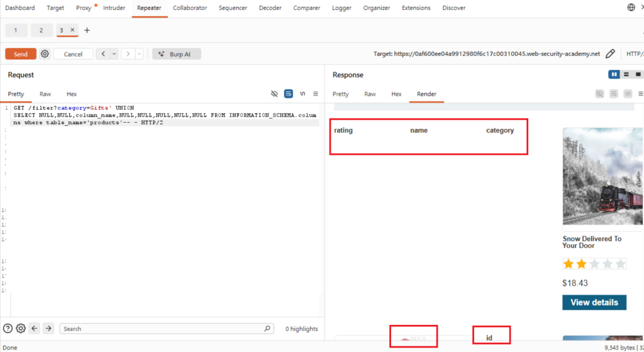Go to previous search match arrow

tap(35, 328)
